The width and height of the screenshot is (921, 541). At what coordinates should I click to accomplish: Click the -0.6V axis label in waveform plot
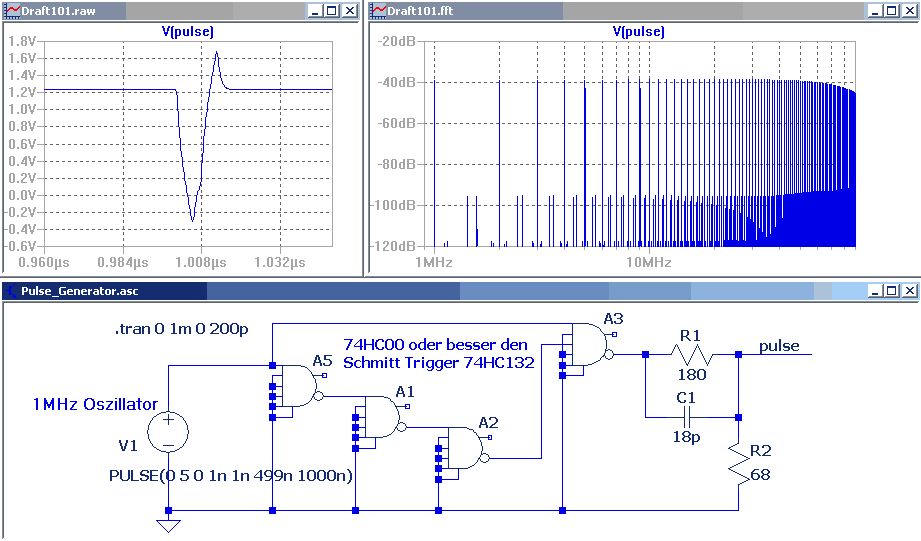tap(21, 246)
